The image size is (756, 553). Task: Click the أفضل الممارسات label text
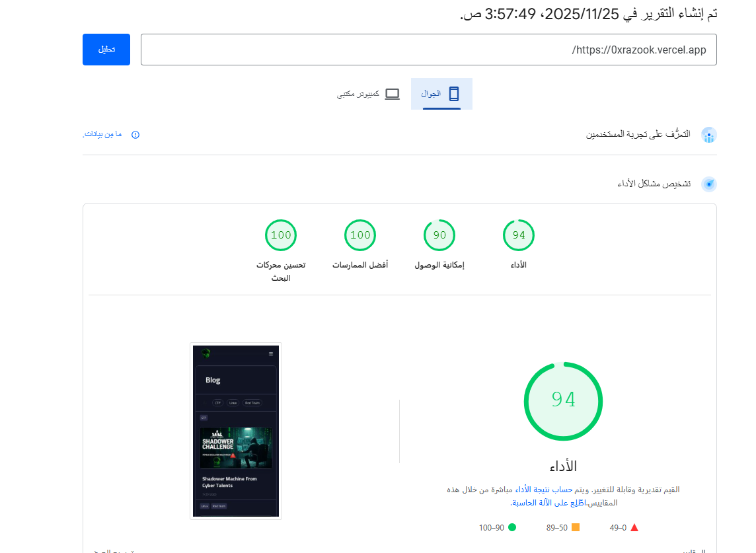pos(360,265)
